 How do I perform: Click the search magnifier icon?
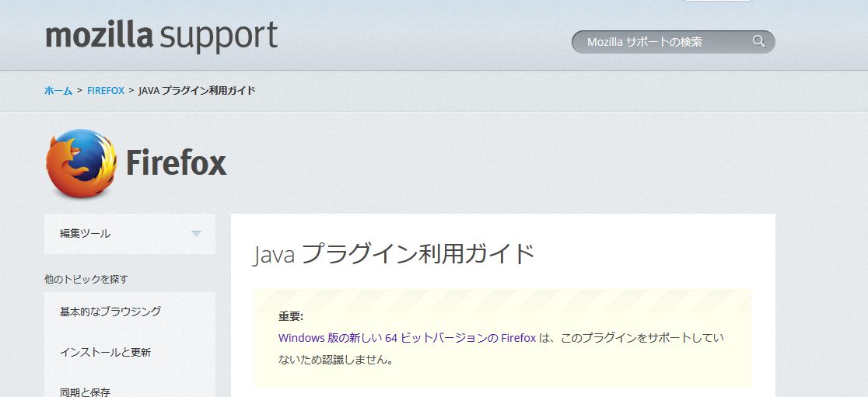tap(759, 41)
